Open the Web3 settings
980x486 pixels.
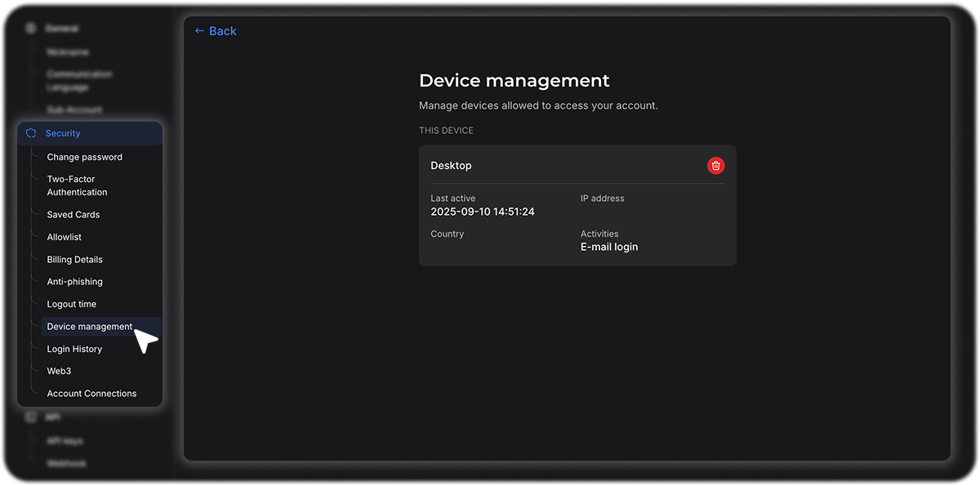pyautogui.click(x=59, y=371)
